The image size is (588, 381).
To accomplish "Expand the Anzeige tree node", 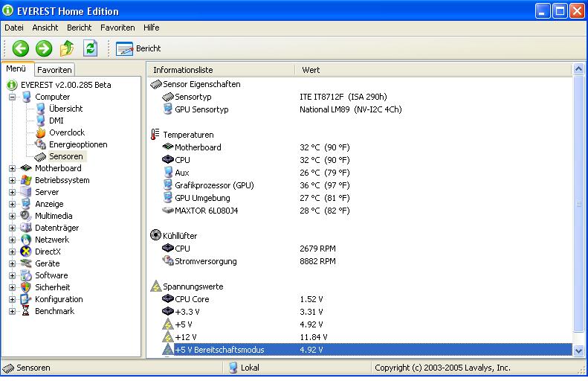I will (13, 204).
